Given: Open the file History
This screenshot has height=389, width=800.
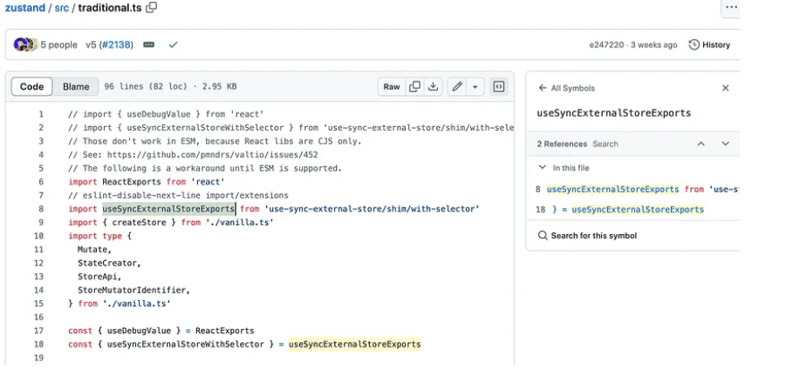Looking at the screenshot, I should tap(710, 45).
